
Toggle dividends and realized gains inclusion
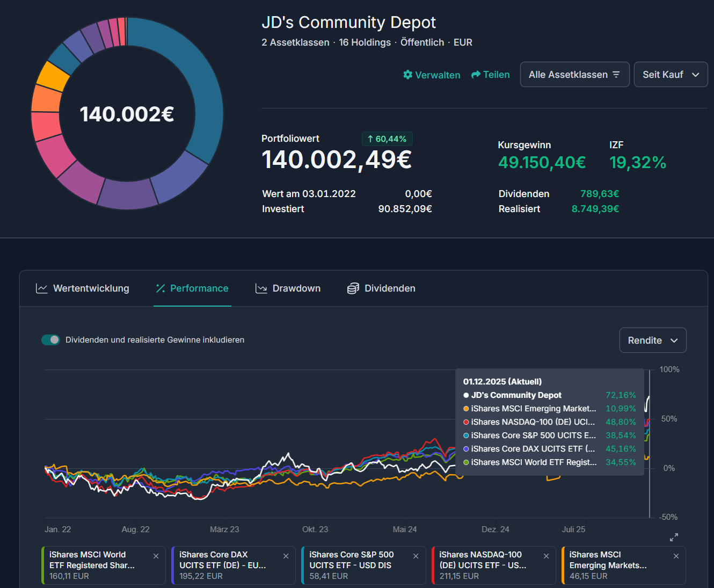tap(51, 340)
